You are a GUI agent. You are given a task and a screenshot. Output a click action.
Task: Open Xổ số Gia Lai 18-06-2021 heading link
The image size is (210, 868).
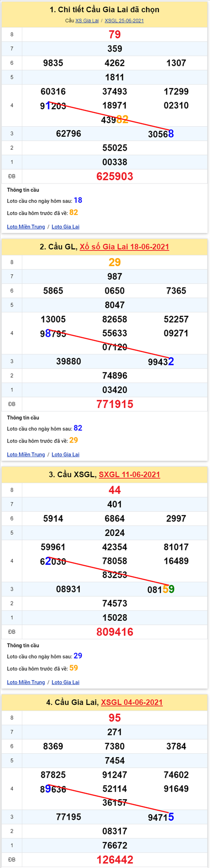click(124, 247)
